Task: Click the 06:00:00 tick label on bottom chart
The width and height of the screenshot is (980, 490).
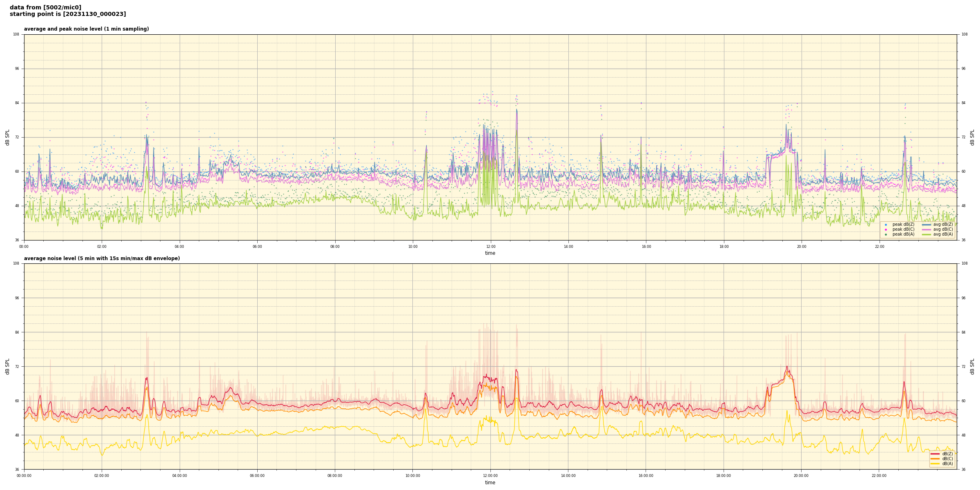Action: pyautogui.click(x=257, y=476)
